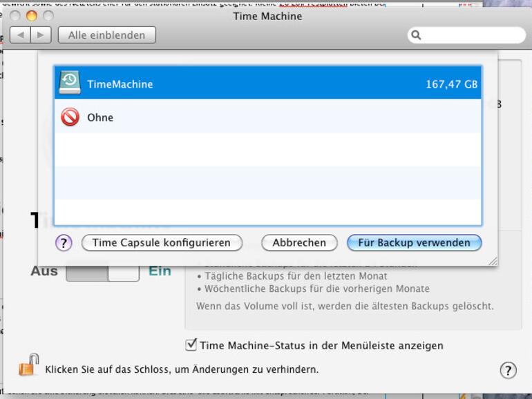This screenshot has width=532, height=399.
Task: Click the red prohibition icon beside Ohne
Action: pos(70,117)
